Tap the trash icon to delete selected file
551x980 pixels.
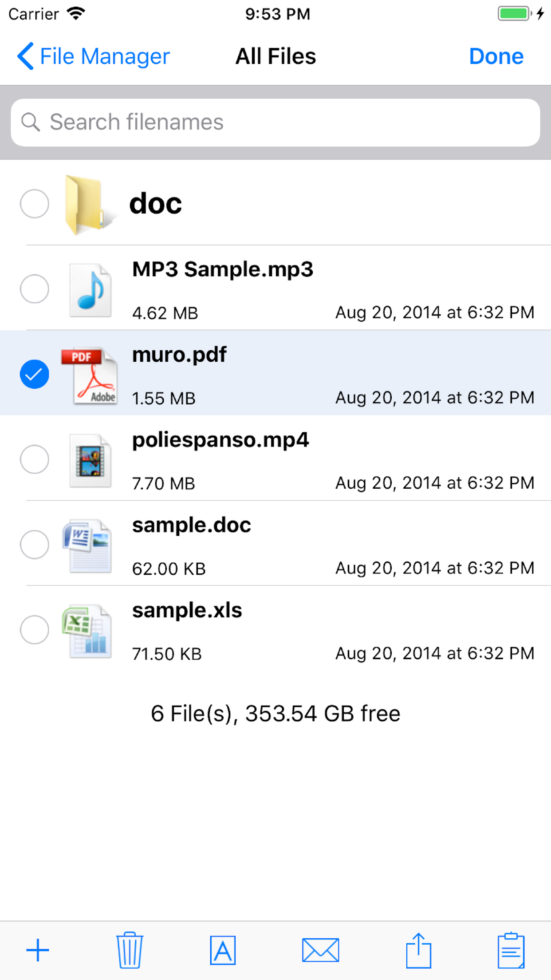point(129,949)
